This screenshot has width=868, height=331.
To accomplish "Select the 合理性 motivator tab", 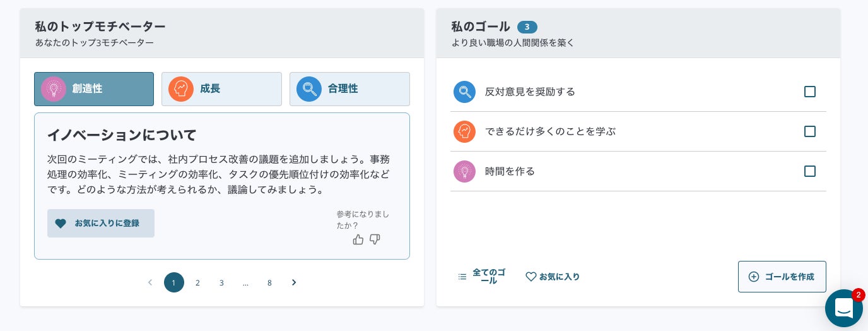I will click(x=349, y=89).
